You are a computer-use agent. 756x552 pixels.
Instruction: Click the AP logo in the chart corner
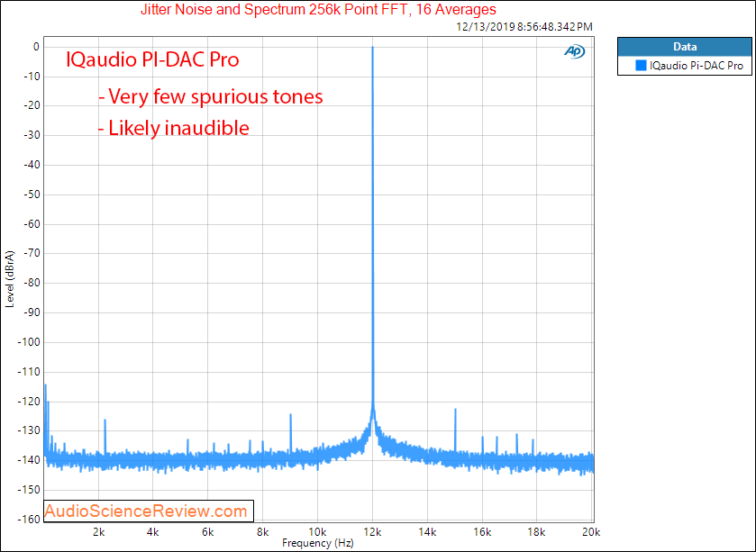pyautogui.click(x=574, y=51)
